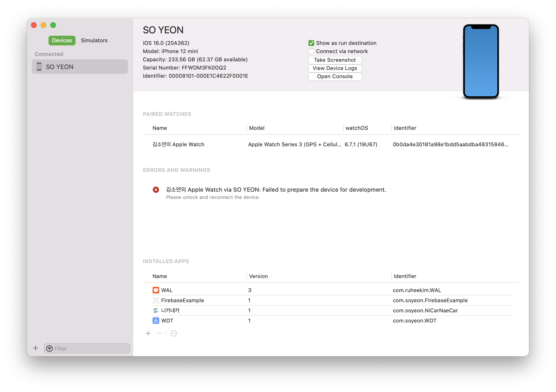Click the Open Console button
The width and height of the screenshot is (556, 392).
(335, 76)
